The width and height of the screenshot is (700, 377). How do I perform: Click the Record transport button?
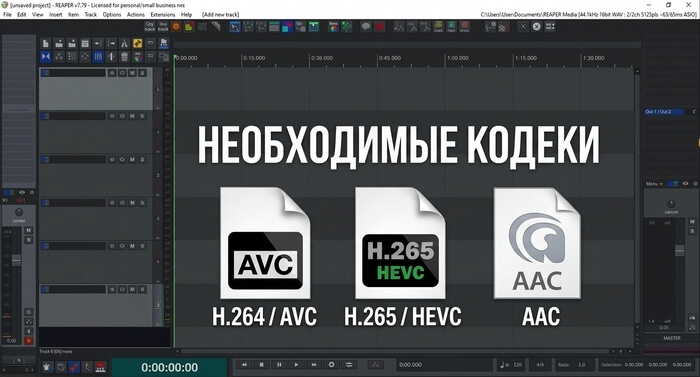tap(331, 364)
